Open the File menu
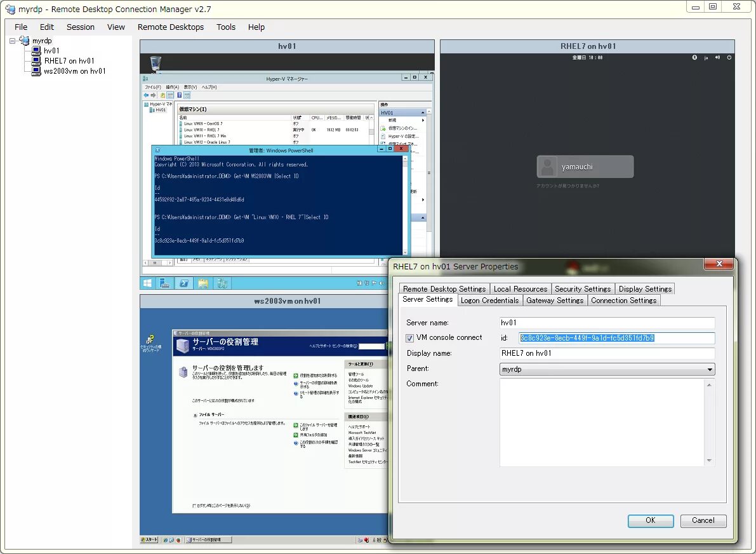 click(x=21, y=27)
